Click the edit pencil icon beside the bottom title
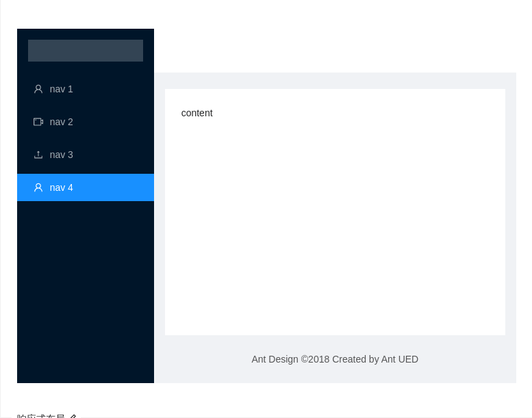 [x=73, y=417]
